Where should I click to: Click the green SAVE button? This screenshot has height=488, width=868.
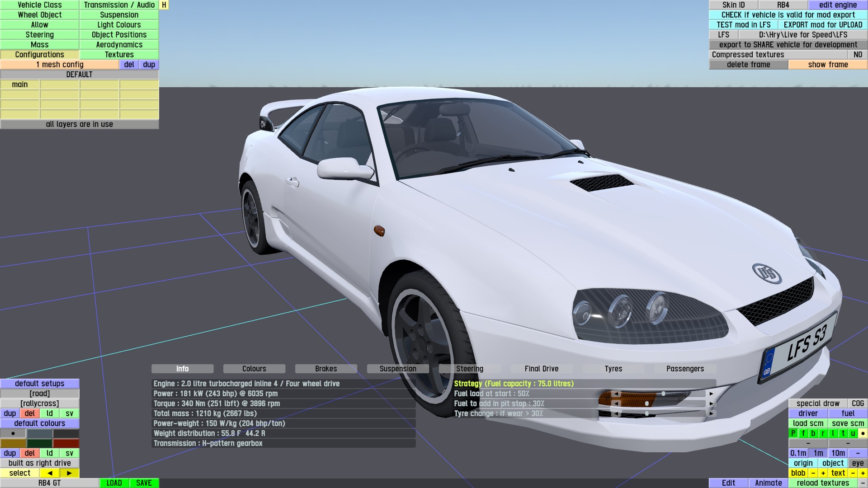(144, 483)
